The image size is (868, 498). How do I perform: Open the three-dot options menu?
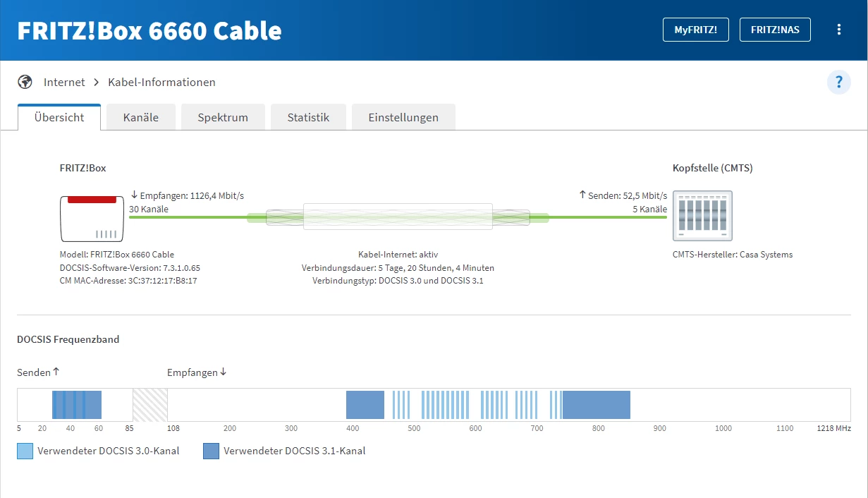838,30
